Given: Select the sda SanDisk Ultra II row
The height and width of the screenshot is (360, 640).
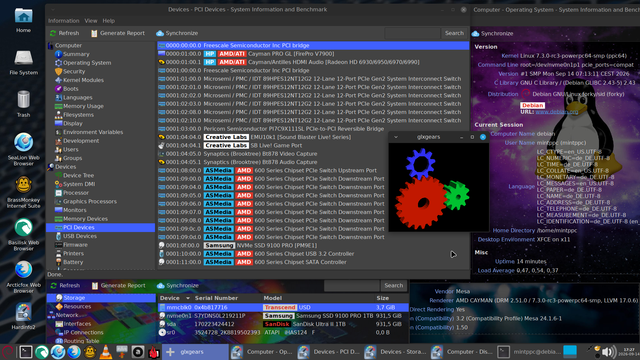Looking at the screenshot, I should coord(283,324).
